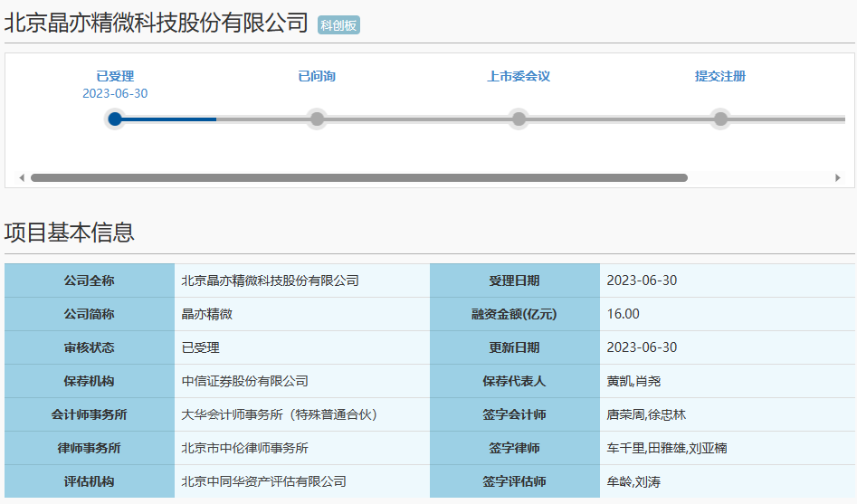Click the 公司简称 header cell
The image size is (857, 504).
[x=89, y=314]
